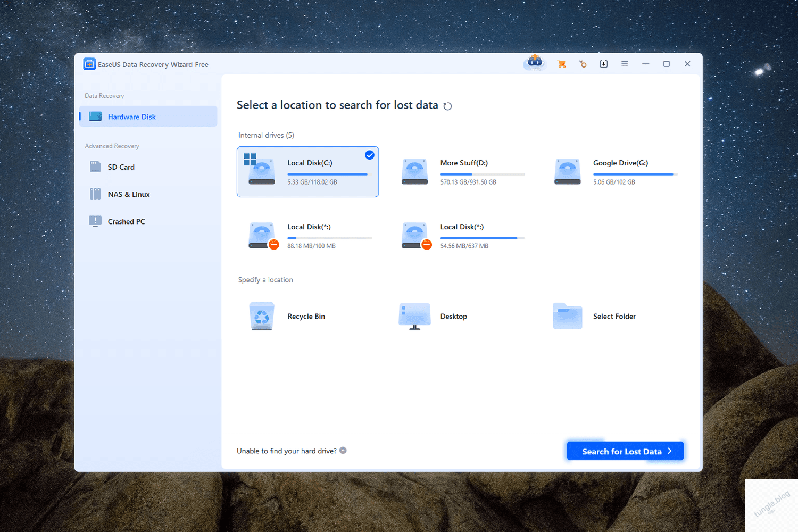This screenshot has height=532, width=798.
Task: Click the Desktop location label
Action: click(454, 316)
